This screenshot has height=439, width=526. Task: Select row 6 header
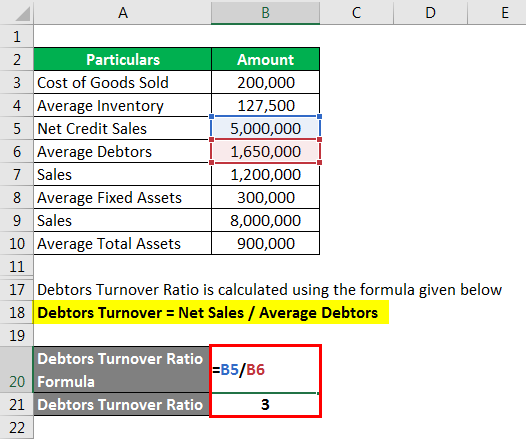[x=17, y=151]
